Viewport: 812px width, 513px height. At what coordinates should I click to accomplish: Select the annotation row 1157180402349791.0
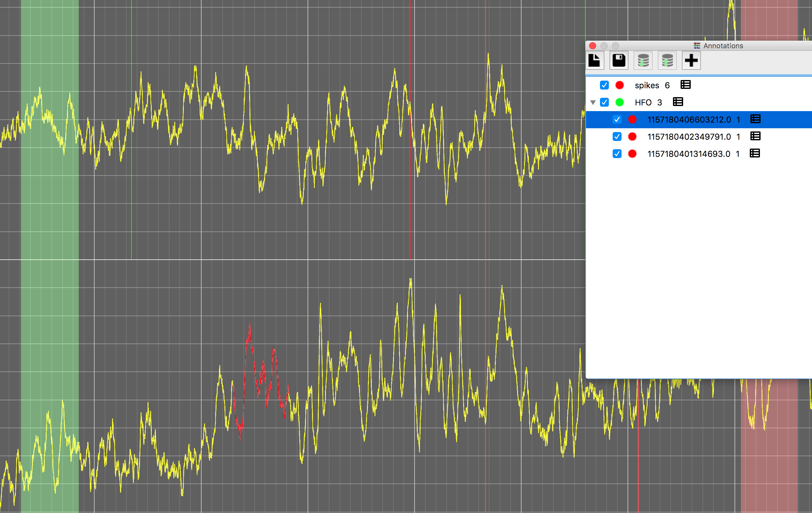click(x=689, y=137)
